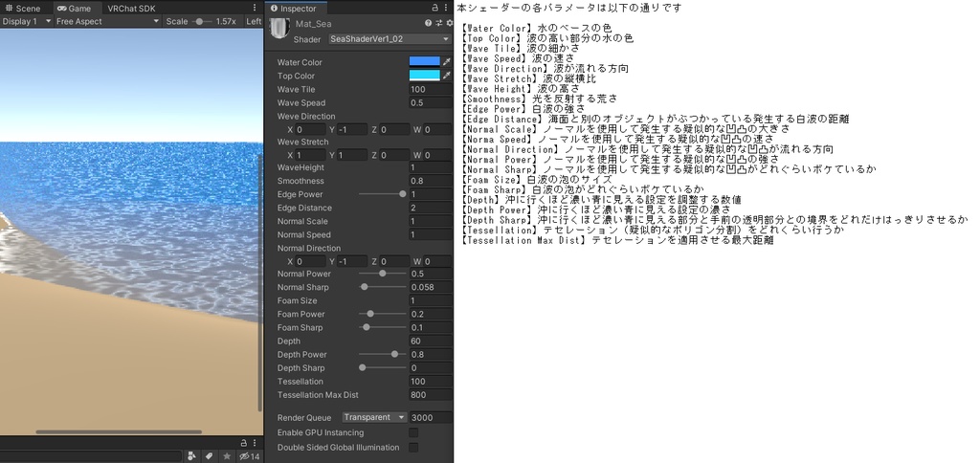
Task: Click the Tessellation value field
Action: (431, 382)
